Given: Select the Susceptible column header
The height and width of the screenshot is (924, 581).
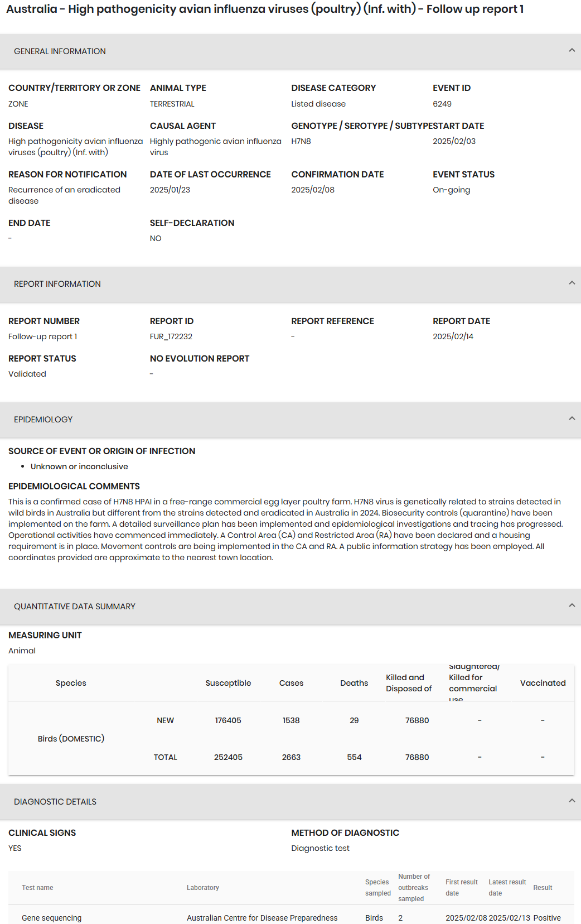Looking at the screenshot, I should coord(228,683).
